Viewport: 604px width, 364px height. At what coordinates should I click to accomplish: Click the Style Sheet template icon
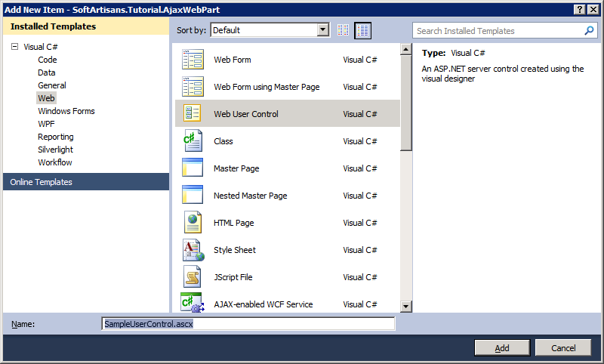pos(193,250)
